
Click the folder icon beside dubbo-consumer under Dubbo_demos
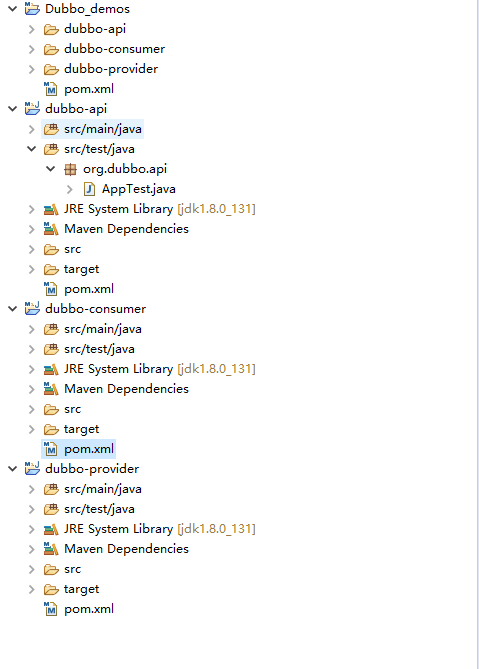[51, 49]
